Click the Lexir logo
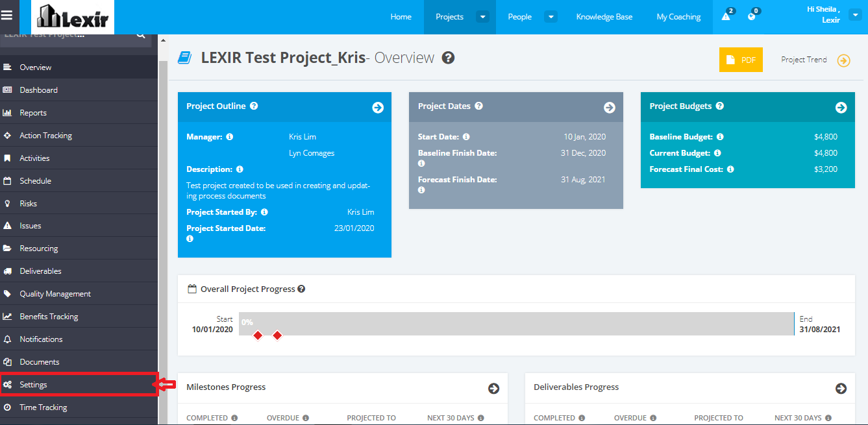 [x=73, y=17]
